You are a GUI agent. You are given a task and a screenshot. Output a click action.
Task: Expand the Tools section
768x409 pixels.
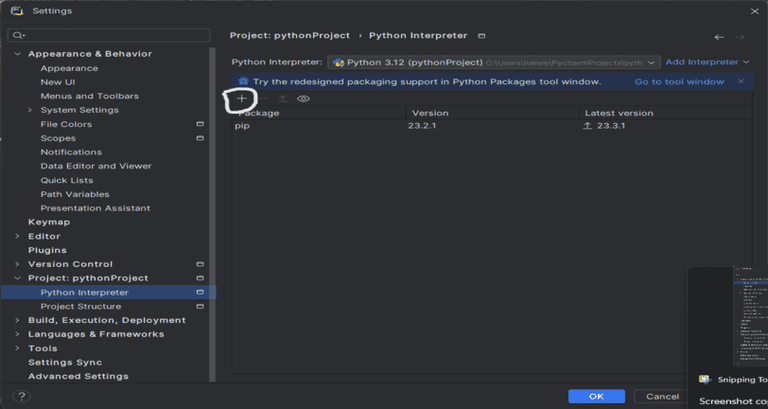coord(18,348)
